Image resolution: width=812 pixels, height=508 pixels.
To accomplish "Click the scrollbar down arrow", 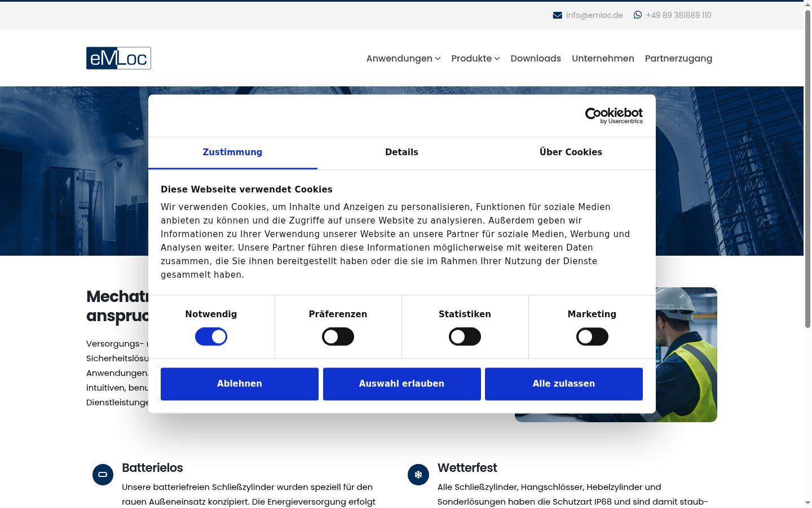I will click(807, 502).
